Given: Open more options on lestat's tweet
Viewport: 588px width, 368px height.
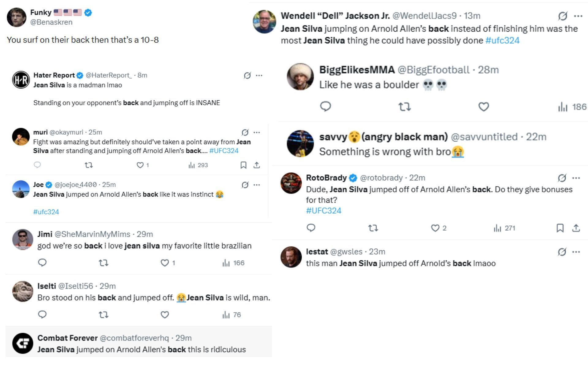Looking at the screenshot, I should [575, 251].
